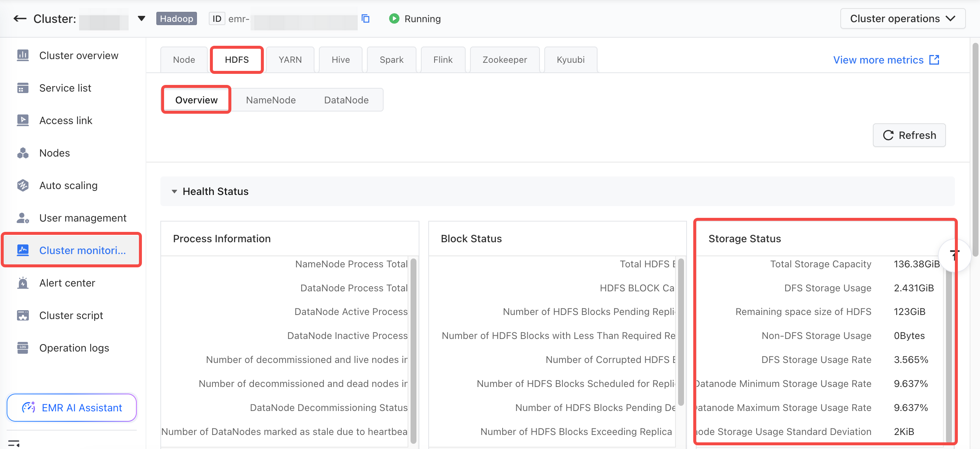Screen dimensions: 980x449
Task: Click the Service list sidebar icon
Action: pyautogui.click(x=23, y=88)
